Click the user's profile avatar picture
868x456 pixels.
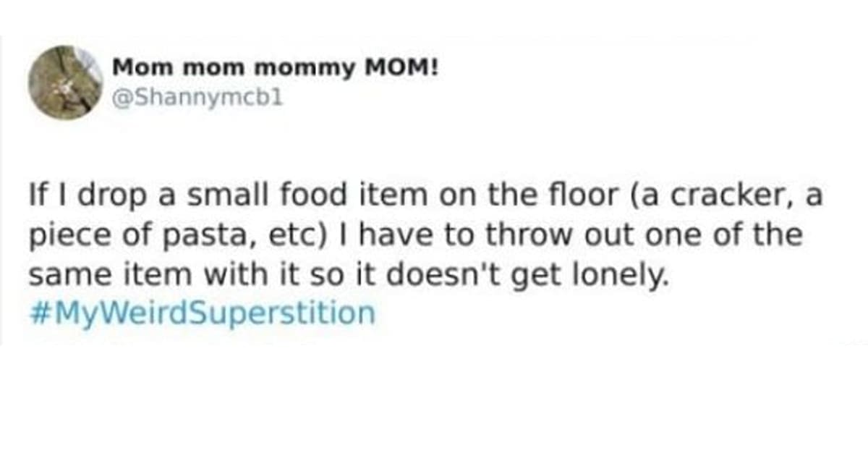pos(65,83)
